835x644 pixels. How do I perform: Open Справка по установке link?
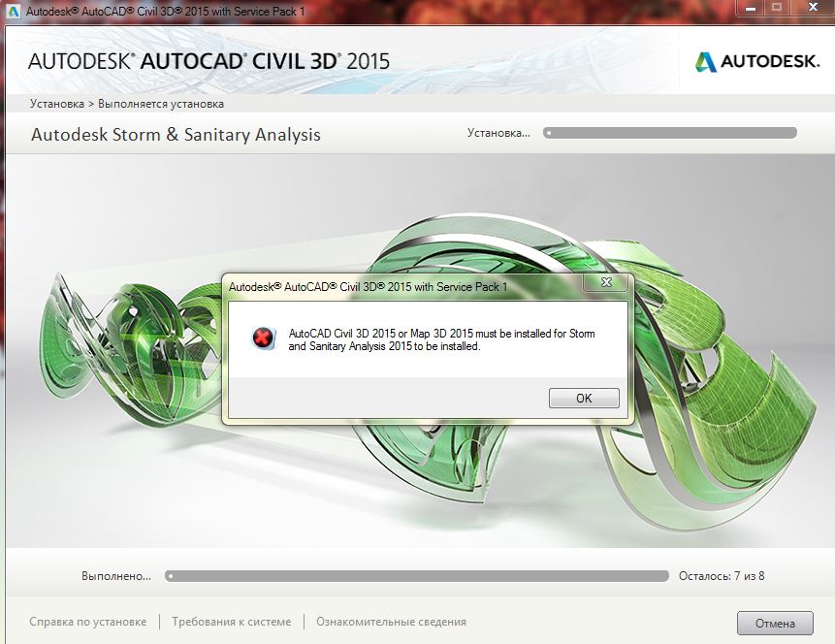(x=88, y=622)
